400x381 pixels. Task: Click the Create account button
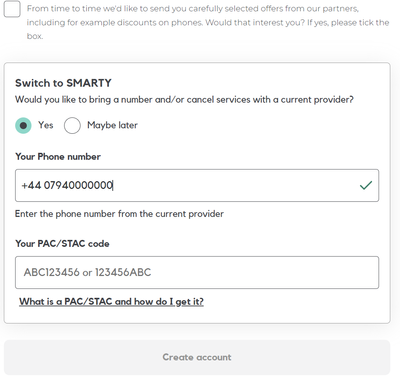(197, 357)
